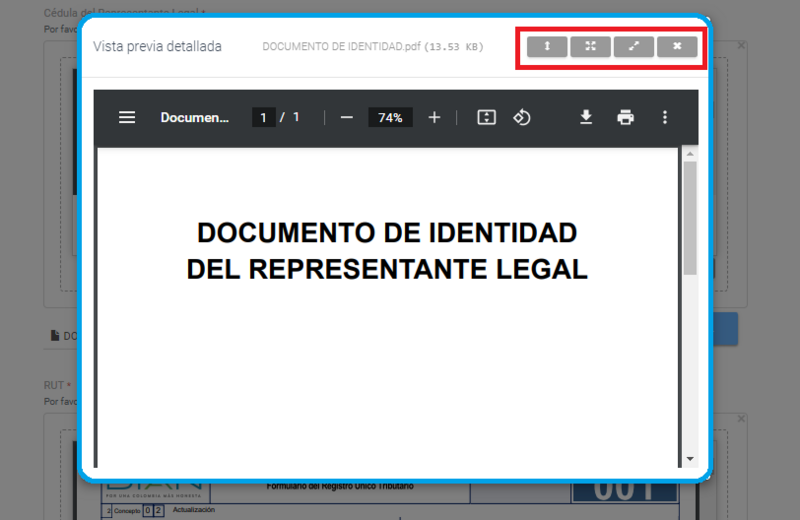Click the PDF viewer vertical scrollbar thumb
800x520 pixels.
tap(690, 218)
